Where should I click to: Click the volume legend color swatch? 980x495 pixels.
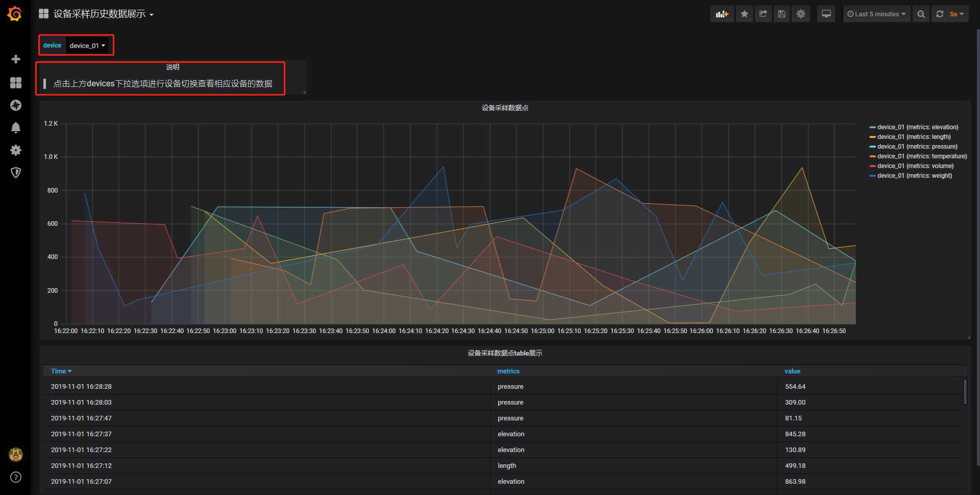[x=872, y=166]
